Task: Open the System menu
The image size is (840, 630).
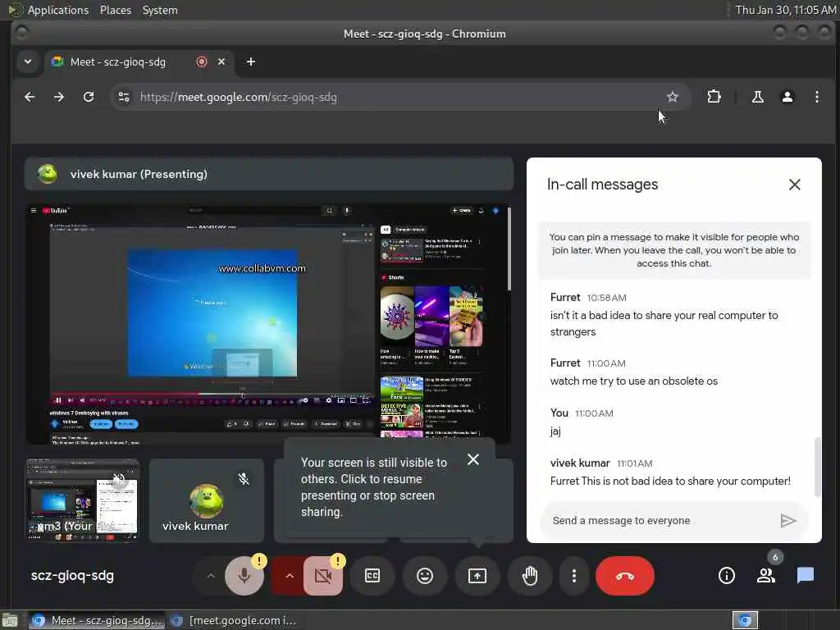Action: coord(160,10)
